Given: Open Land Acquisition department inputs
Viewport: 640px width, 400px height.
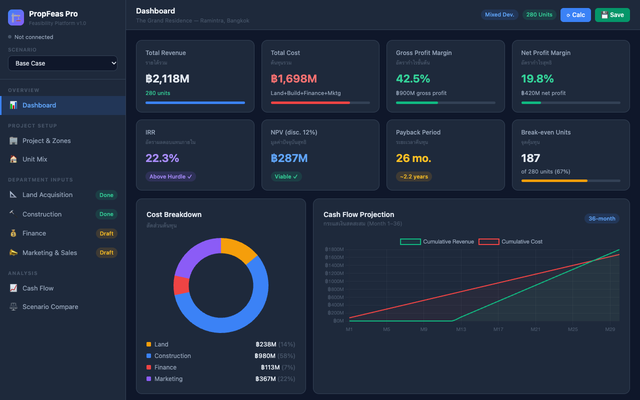Looking at the screenshot, I should click(x=63, y=195).
